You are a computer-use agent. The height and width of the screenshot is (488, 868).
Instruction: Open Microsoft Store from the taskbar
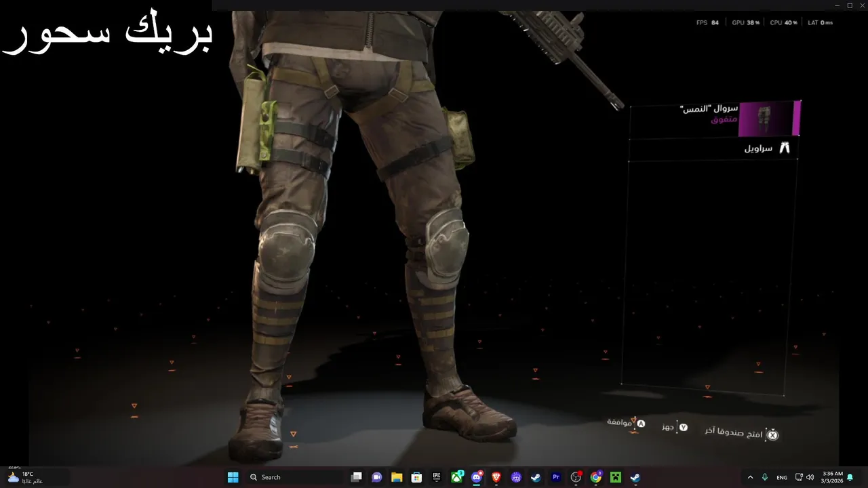416,477
